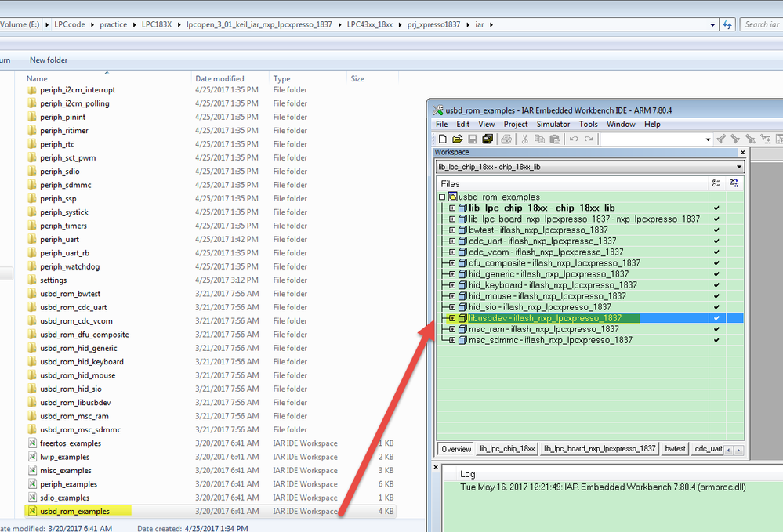Viewport: 783px width, 532px height.
Task: Click the prj_xpresso1837 breadcrumb in address bar
Action: pos(433,24)
